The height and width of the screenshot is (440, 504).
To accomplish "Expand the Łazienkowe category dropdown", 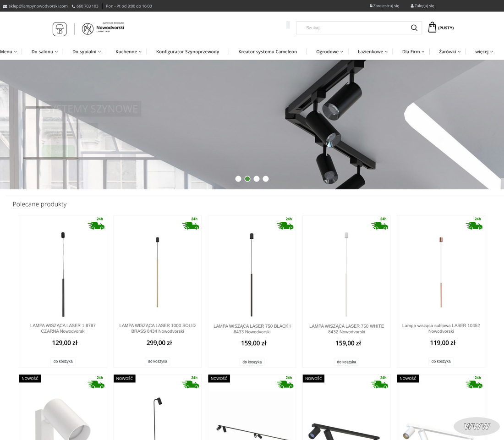I will click(373, 52).
